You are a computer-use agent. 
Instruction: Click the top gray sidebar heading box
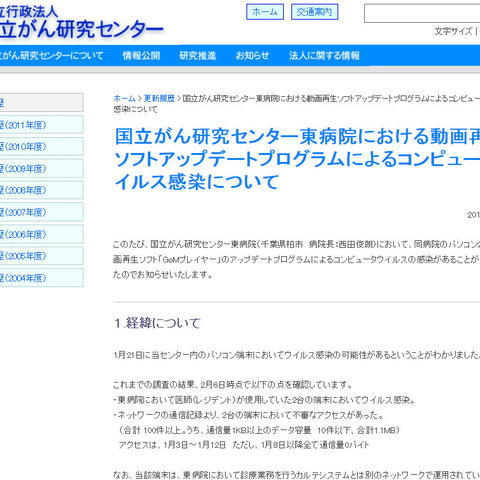41,102
